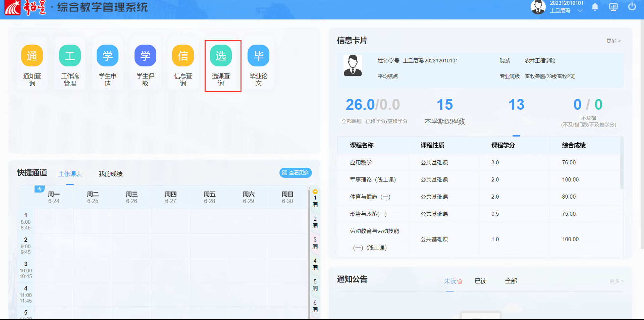Expand 更多 in the 信息卡片 panel
The width and height of the screenshot is (644, 320).
[x=613, y=41]
